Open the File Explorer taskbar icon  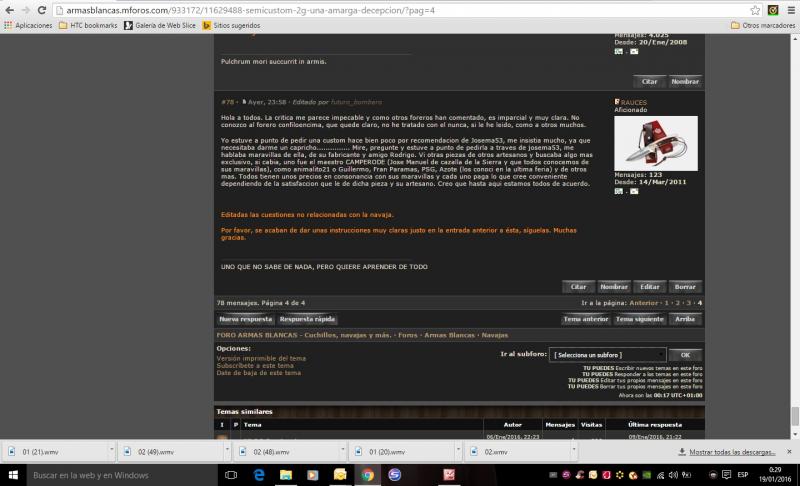286,474
